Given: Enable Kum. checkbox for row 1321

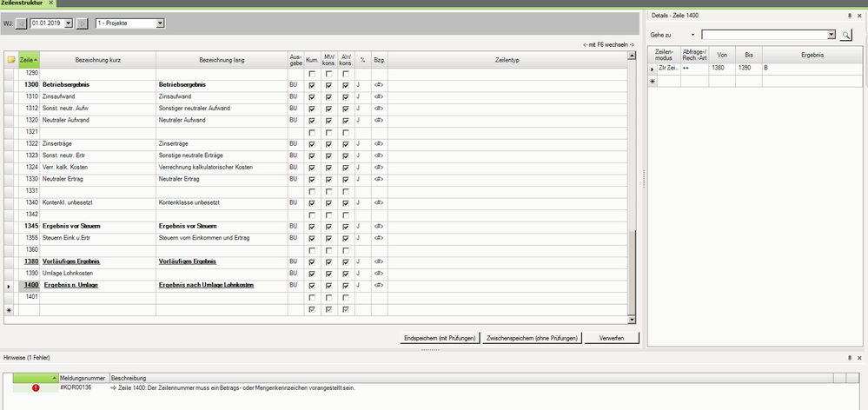Looking at the screenshot, I should click(312, 133).
